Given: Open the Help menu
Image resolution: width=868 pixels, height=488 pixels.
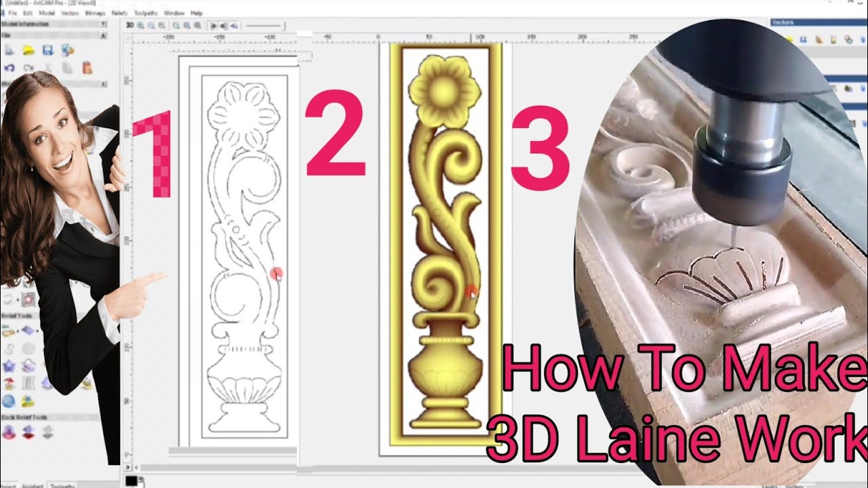Looking at the screenshot, I should (x=197, y=13).
